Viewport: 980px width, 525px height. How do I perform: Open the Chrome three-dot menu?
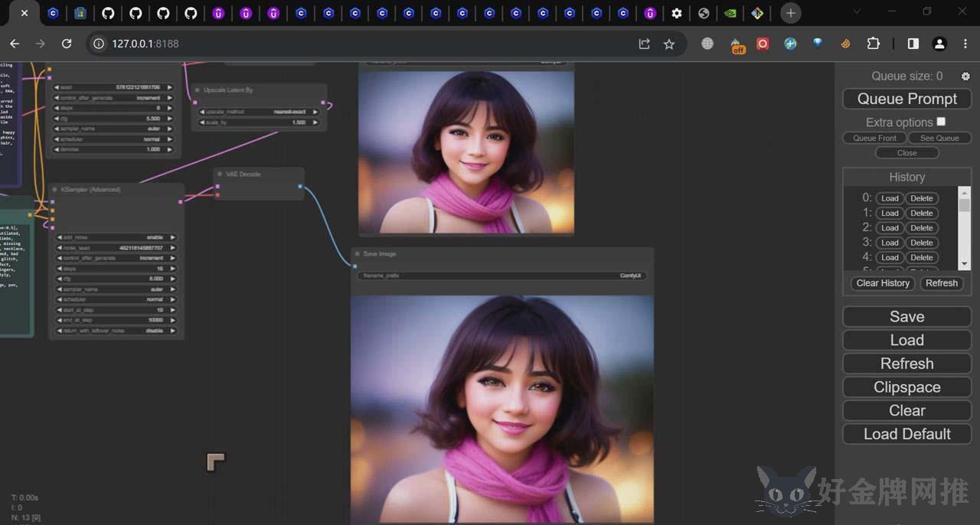965,44
